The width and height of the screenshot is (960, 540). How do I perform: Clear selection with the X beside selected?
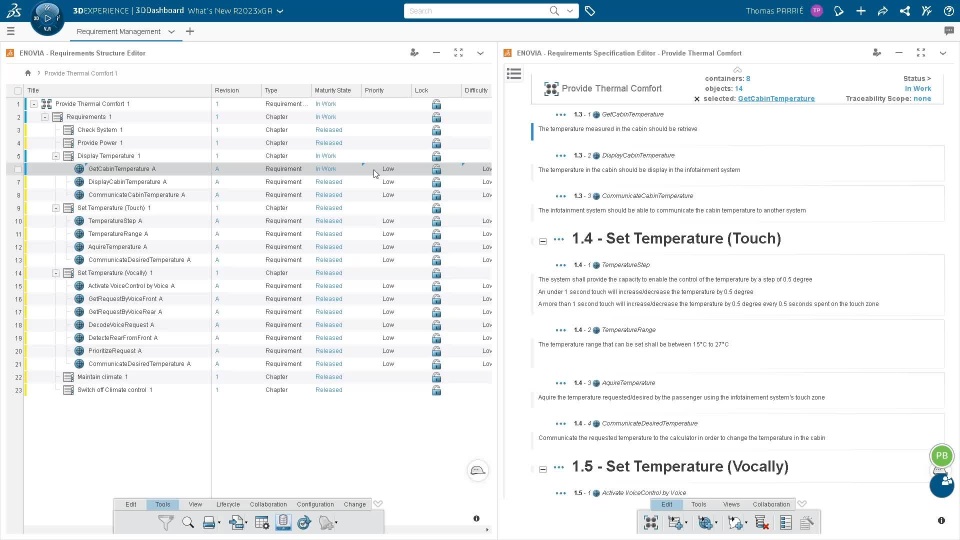697,99
